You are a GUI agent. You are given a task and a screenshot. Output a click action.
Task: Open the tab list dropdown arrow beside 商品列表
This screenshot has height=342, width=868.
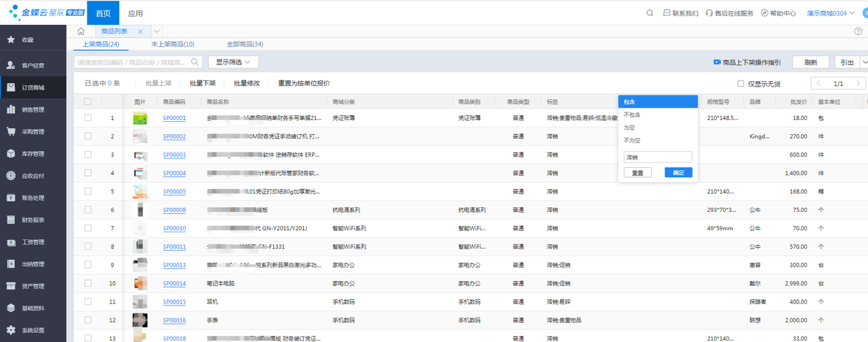157,31
